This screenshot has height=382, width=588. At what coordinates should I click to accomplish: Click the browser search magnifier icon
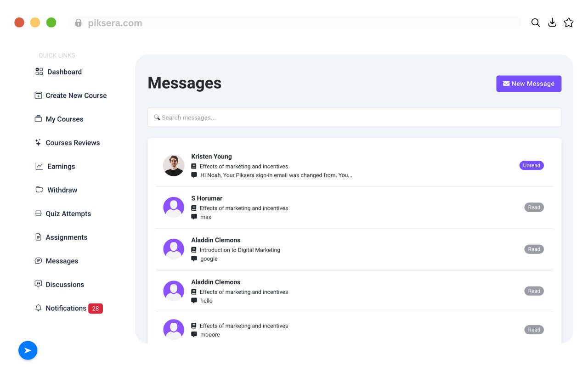[536, 22]
